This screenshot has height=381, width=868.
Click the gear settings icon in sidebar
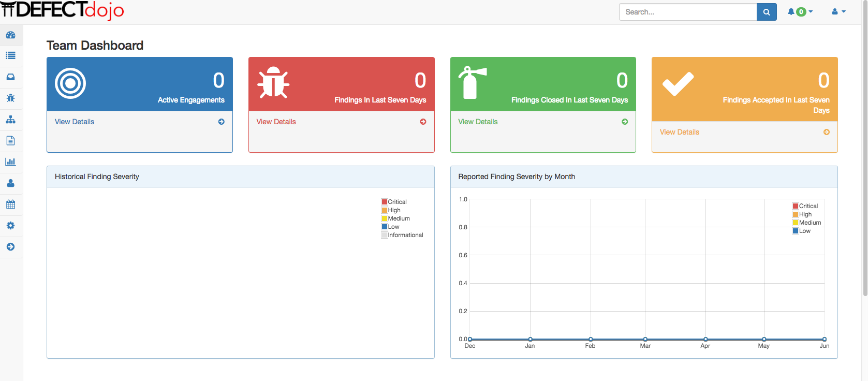click(x=10, y=226)
